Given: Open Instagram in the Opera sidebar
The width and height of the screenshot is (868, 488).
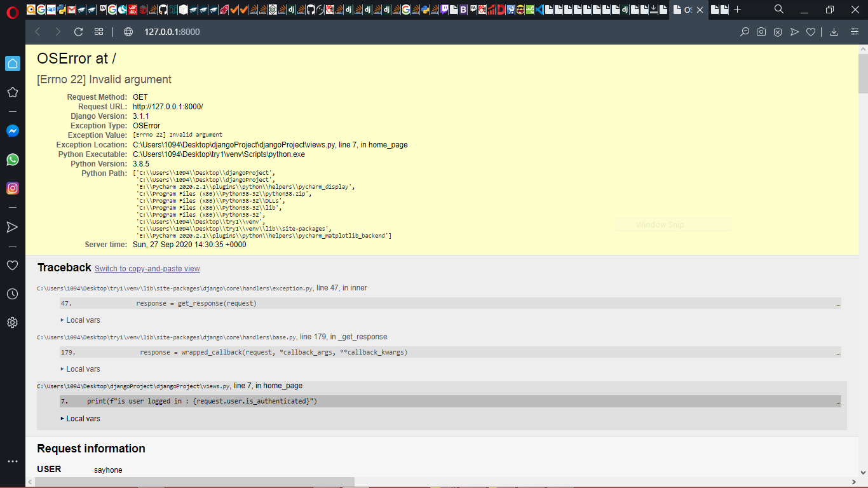Looking at the screenshot, I should click(x=12, y=188).
